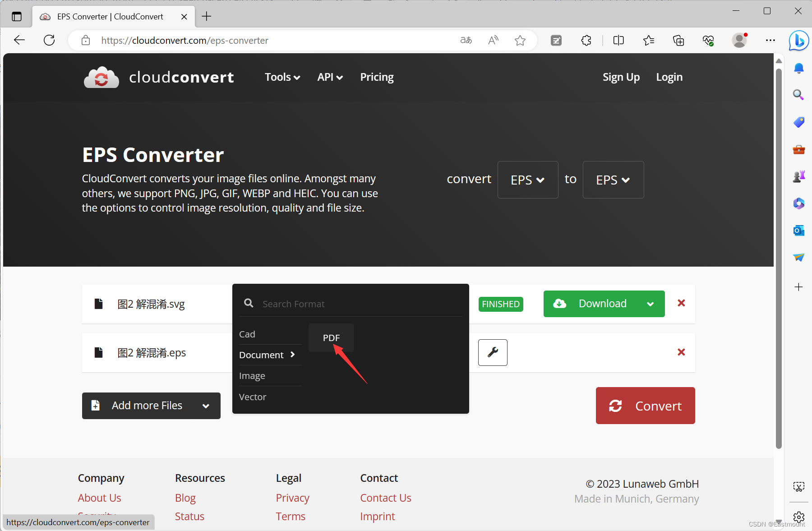812x531 pixels.
Task: Go back with the browser back arrow
Action: click(19, 40)
